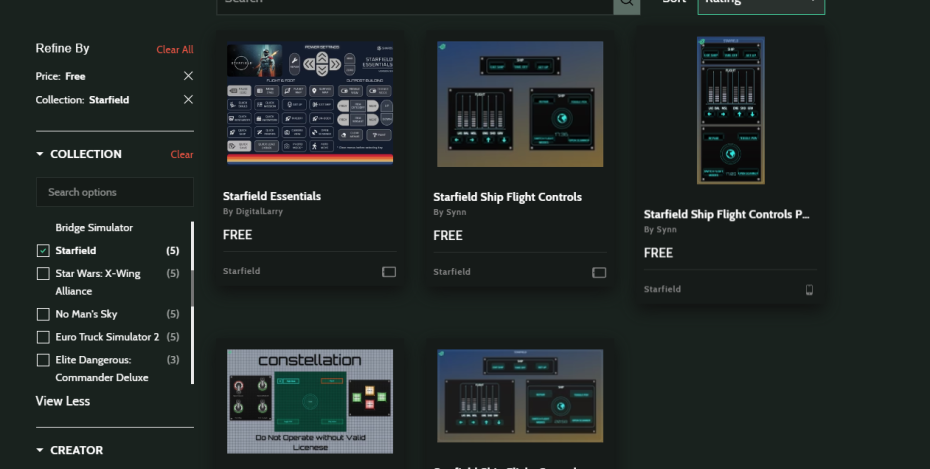Screen dimensions: 930x469
Task: Open Starfield Ship Flight Controls title
Action: [507, 197]
